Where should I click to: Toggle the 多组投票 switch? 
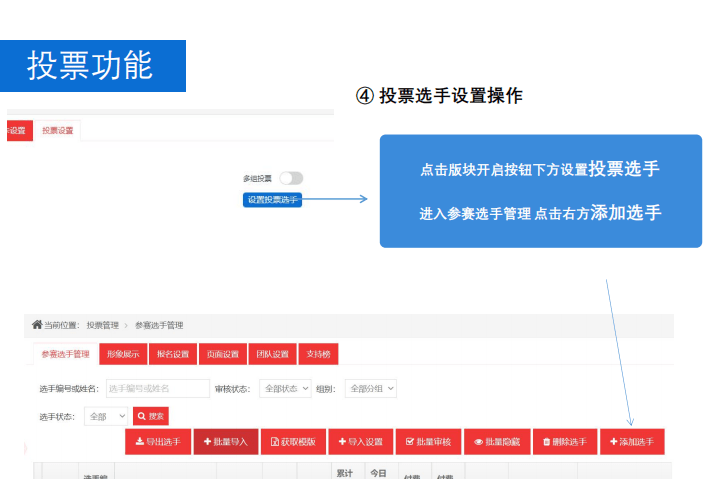290,178
